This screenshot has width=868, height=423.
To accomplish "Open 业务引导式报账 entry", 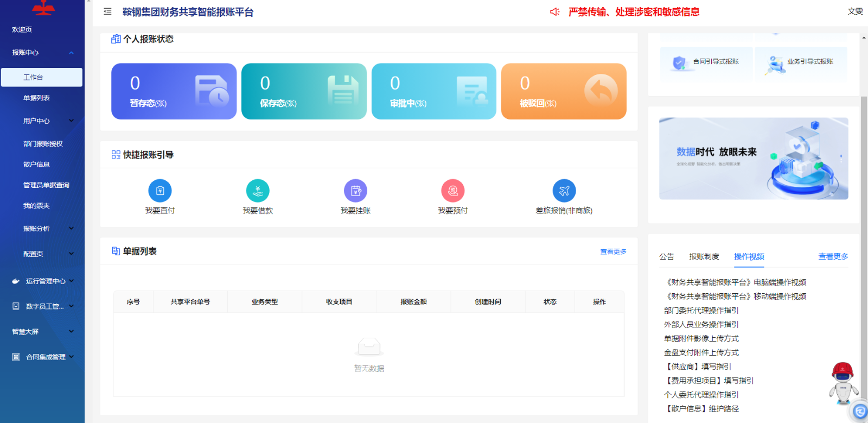I will pyautogui.click(x=801, y=62).
